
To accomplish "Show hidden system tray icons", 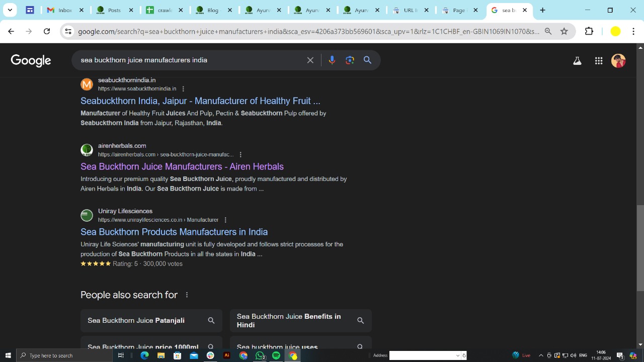I will pyautogui.click(x=541, y=355).
